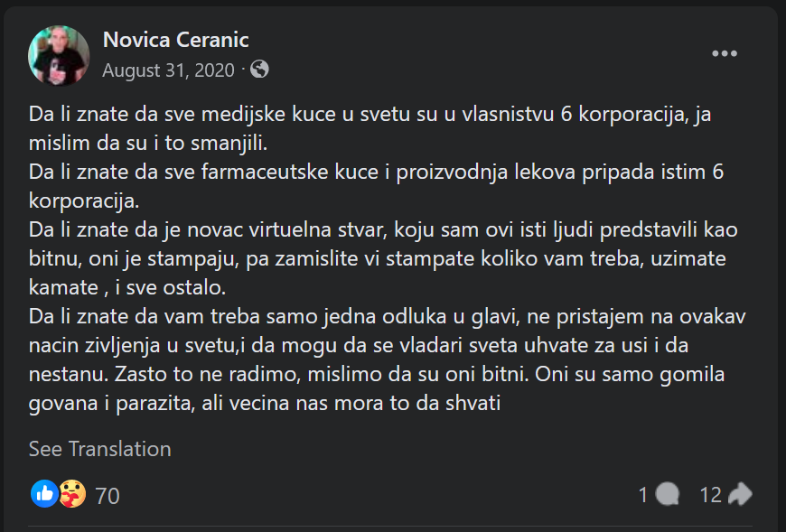Open the August 31, 2020 timestamp link
This screenshot has height=532, width=786.
coord(168,70)
